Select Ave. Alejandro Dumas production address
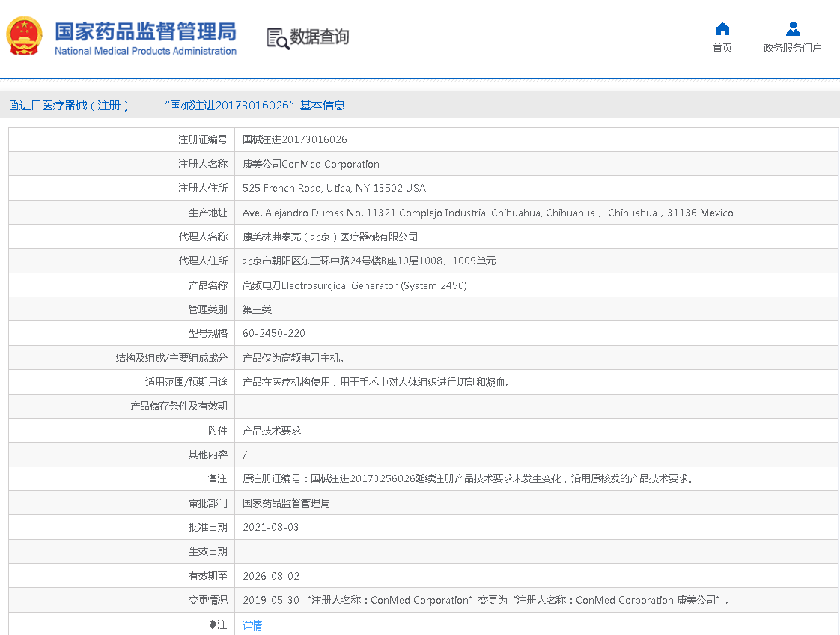 (487, 213)
